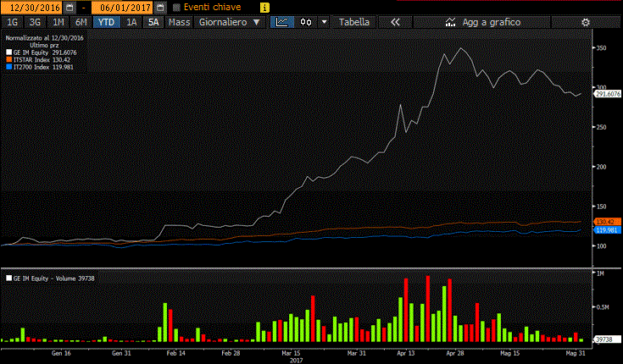This screenshot has height=364, width=623.
Task: Select the YTD time range tab
Action: (105, 22)
